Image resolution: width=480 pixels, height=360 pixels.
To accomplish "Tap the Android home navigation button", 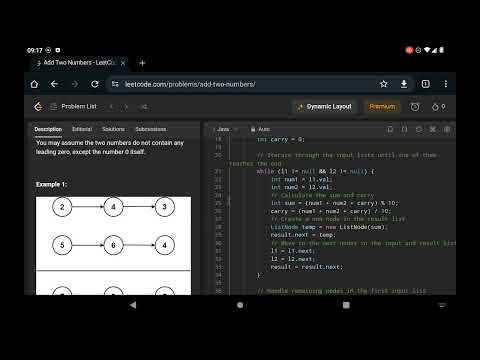I will pyautogui.click(x=240, y=305).
